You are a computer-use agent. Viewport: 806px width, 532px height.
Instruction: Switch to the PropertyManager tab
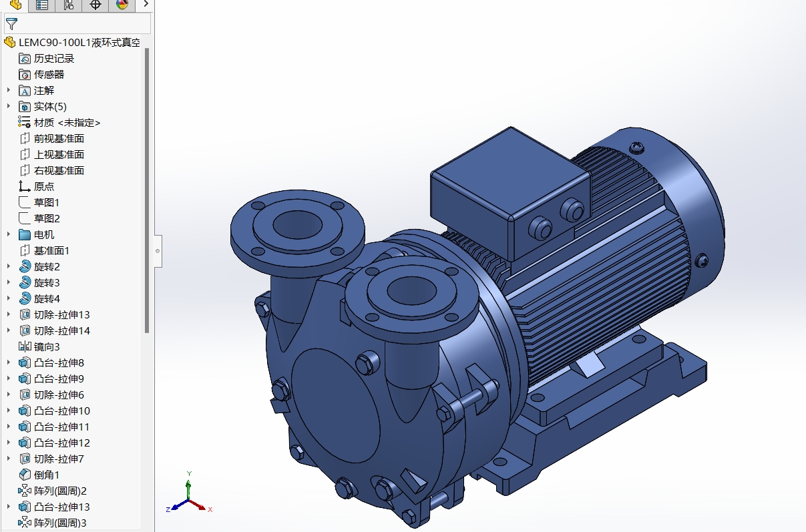(42, 5)
